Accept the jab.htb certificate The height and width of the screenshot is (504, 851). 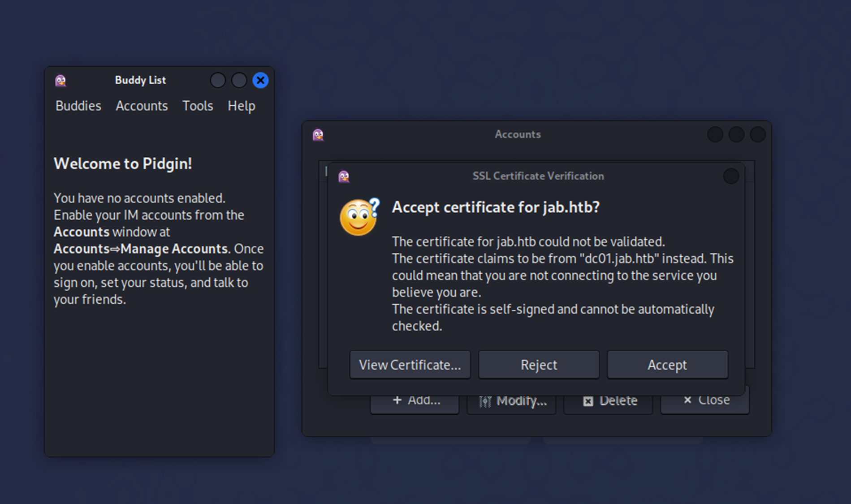pos(667,365)
